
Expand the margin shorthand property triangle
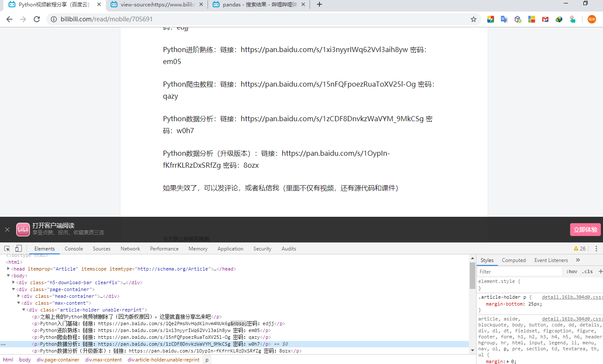tap(508, 361)
